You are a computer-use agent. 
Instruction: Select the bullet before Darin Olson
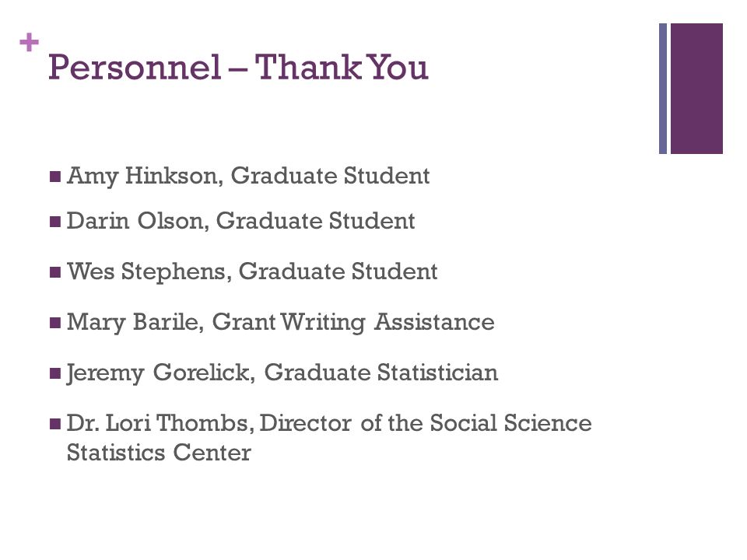coord(55,222)
